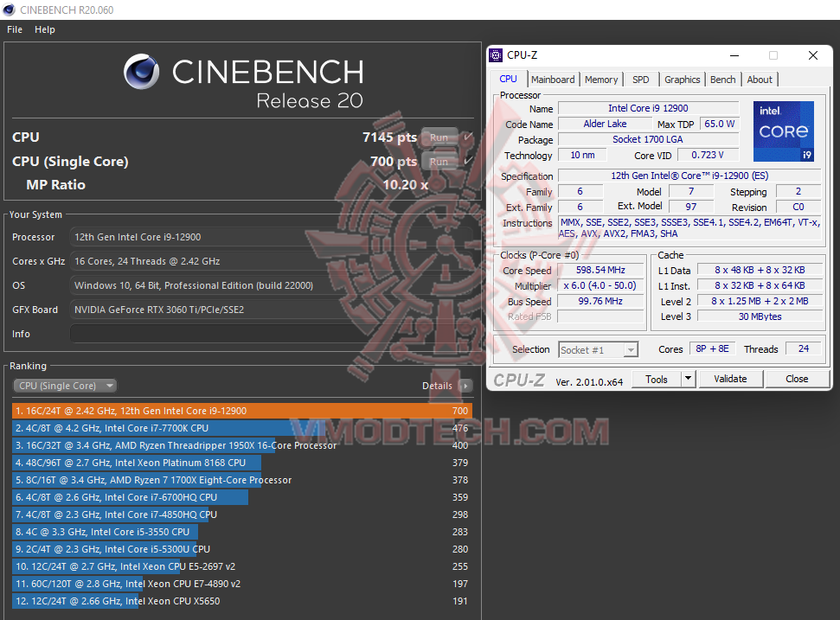840x620 pixels.
Task: Click the Package value Socket 1700 LGA
Action: pos(648,139)
